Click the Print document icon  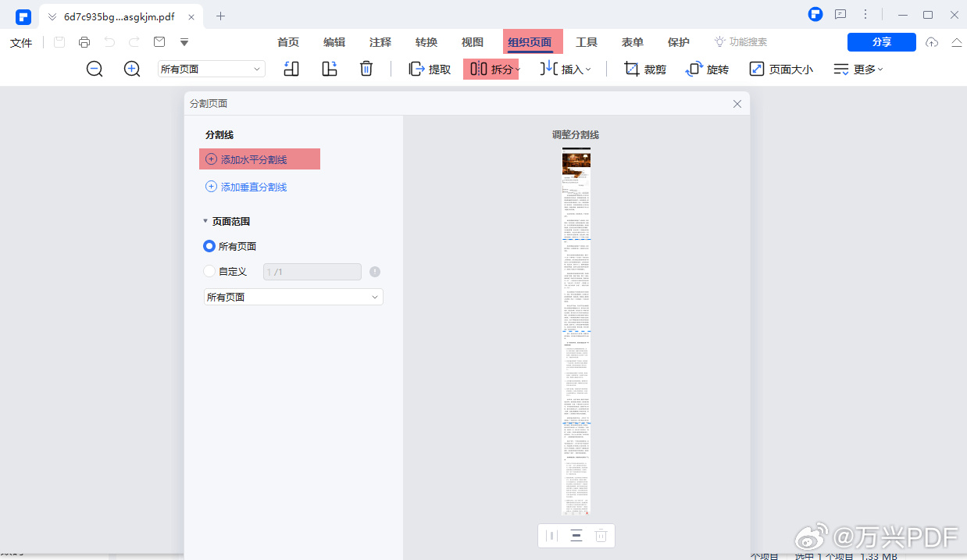point(84,42)
